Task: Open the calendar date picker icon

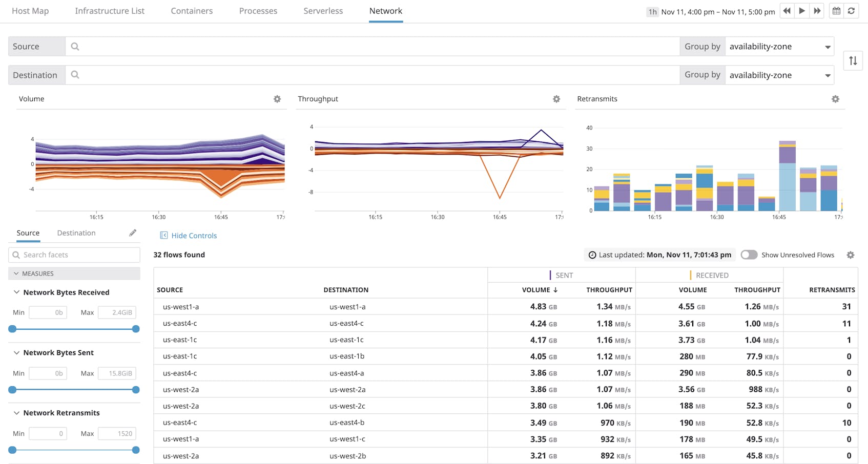Action: pos(836,10)
